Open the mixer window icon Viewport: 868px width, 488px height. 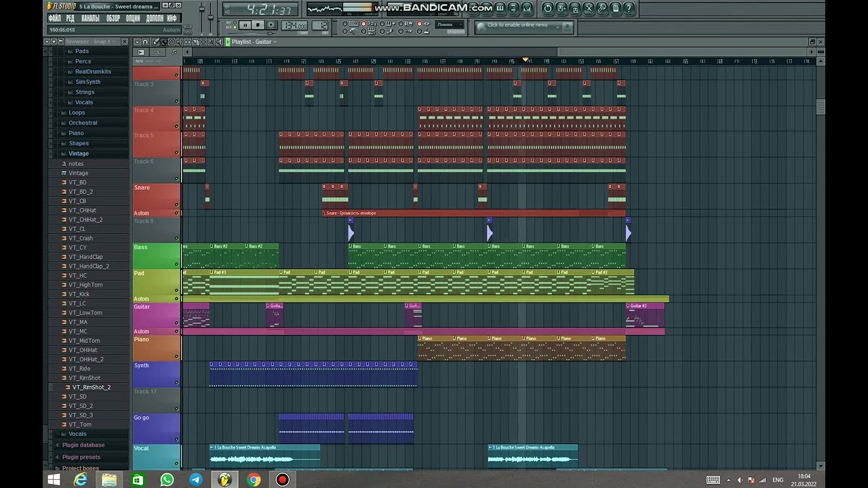[x=526, y=8]
